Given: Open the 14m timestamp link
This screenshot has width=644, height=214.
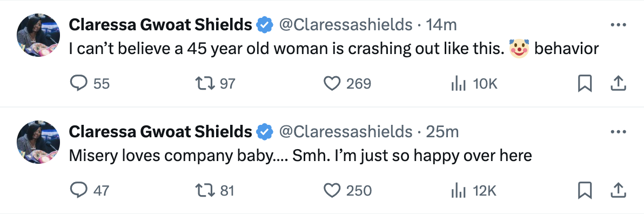Looking at the screenshot, I should point(441,25).
